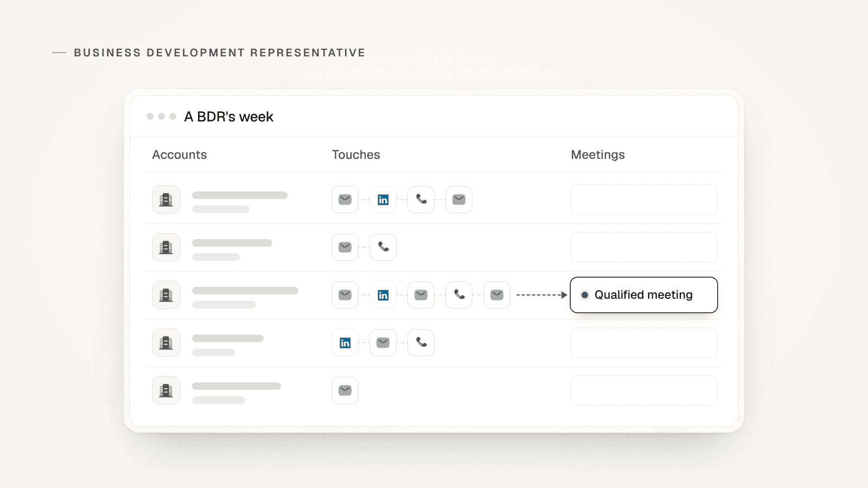
Task: Click the Qualified meeting status dot
Action: [585, 295]
